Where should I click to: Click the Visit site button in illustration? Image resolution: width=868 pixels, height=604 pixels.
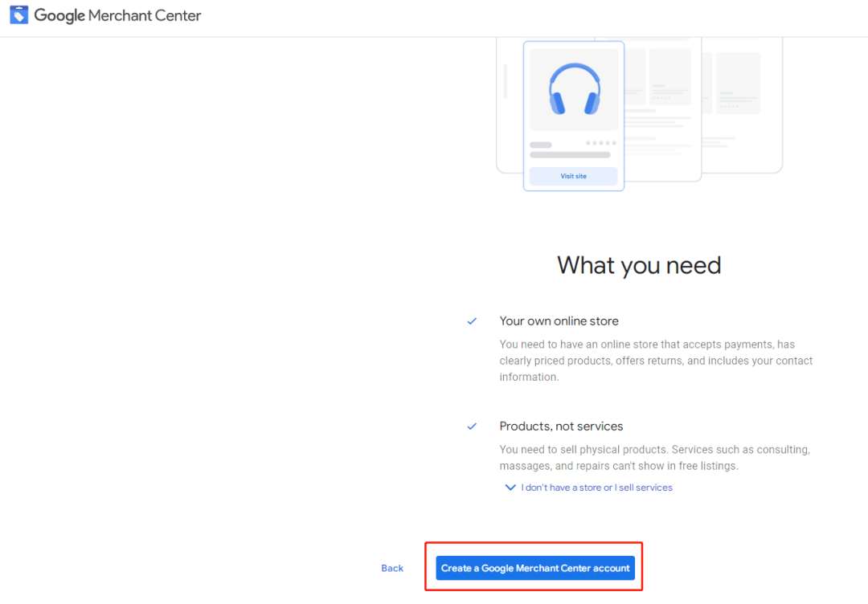[574, 176]
